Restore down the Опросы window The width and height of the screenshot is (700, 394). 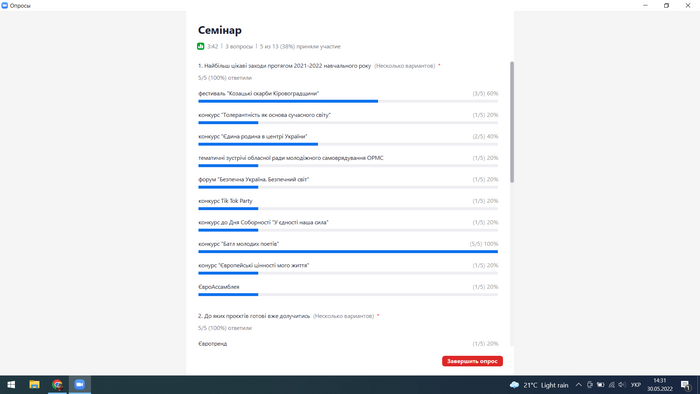(x=666, y=5)
